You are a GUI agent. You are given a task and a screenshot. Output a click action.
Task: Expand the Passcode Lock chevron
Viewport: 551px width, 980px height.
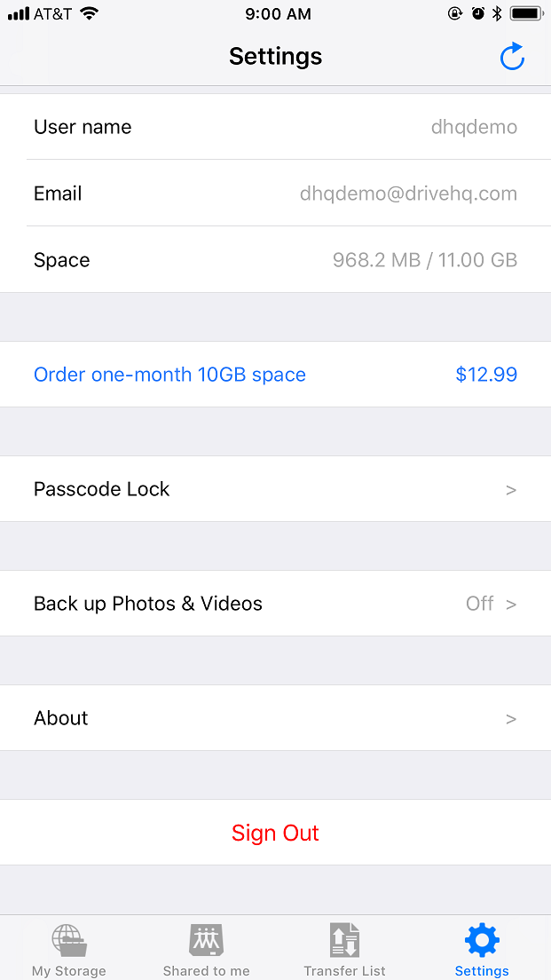point(510,489)
